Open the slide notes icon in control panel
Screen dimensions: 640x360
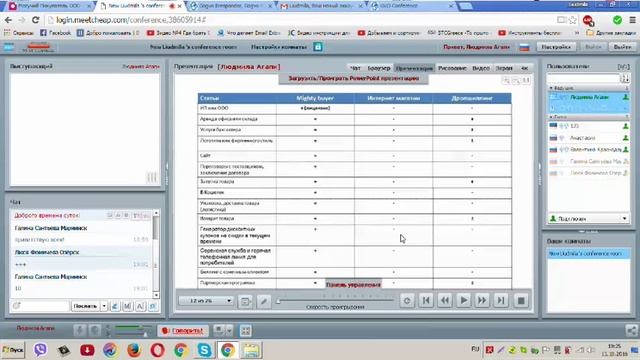click(245, 301)
